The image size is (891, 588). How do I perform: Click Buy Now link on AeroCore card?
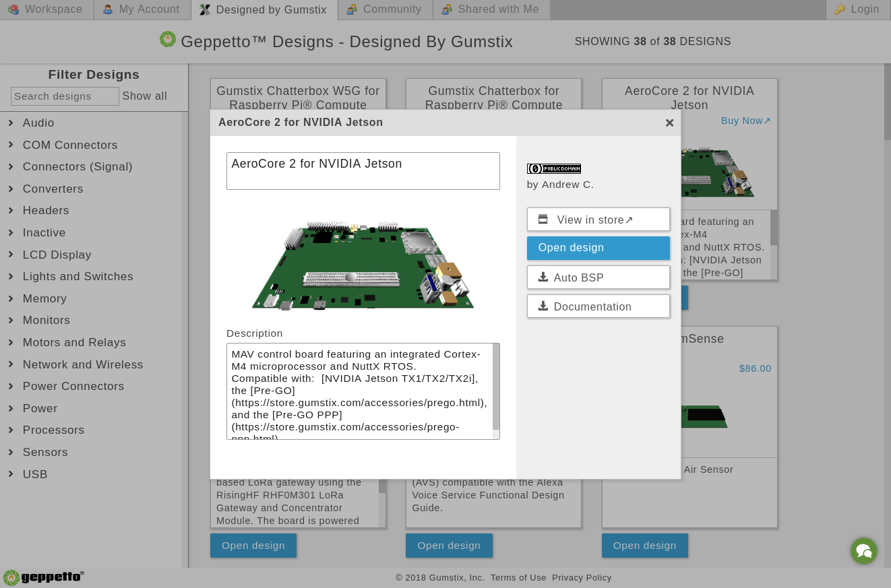click(745, 121)
